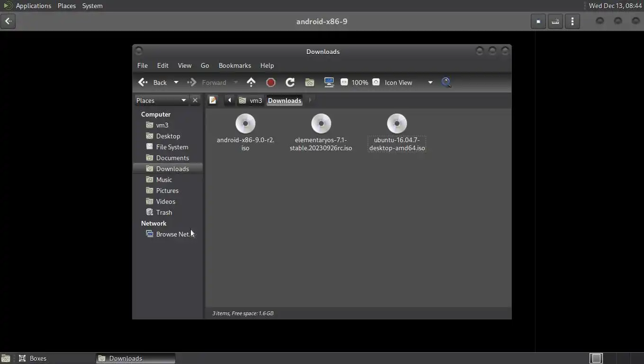Open the Icon View mode dropdown
The height and width of the screenshot is (364, 644).
pos(409,82)
